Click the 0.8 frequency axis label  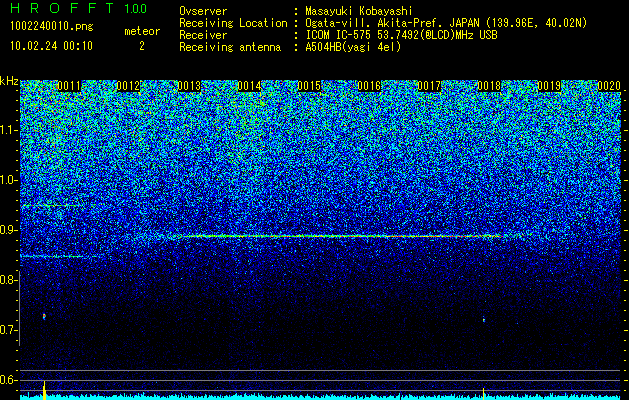coord(7,280)
